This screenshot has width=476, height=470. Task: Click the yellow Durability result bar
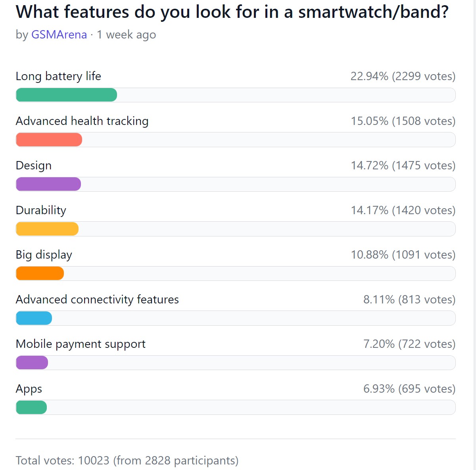click(x=47, y=229)
